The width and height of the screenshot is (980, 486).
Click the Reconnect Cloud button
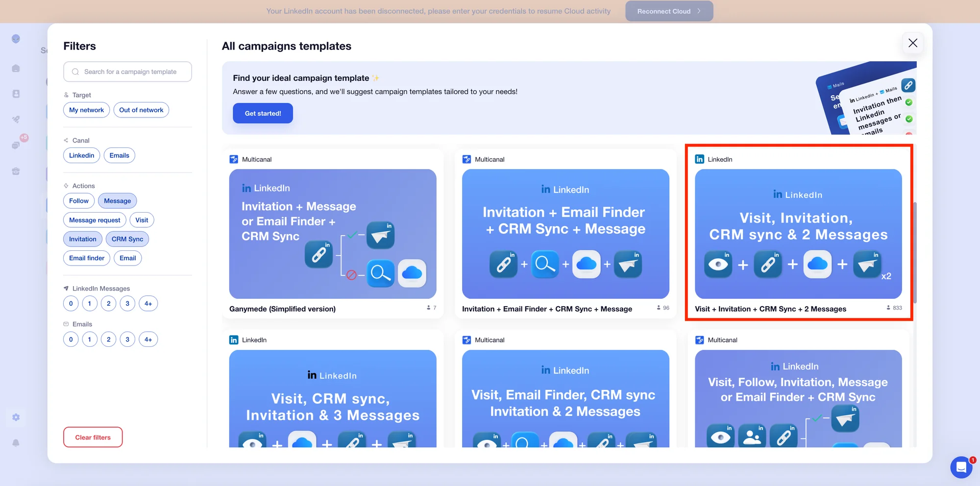coord(669,11)
